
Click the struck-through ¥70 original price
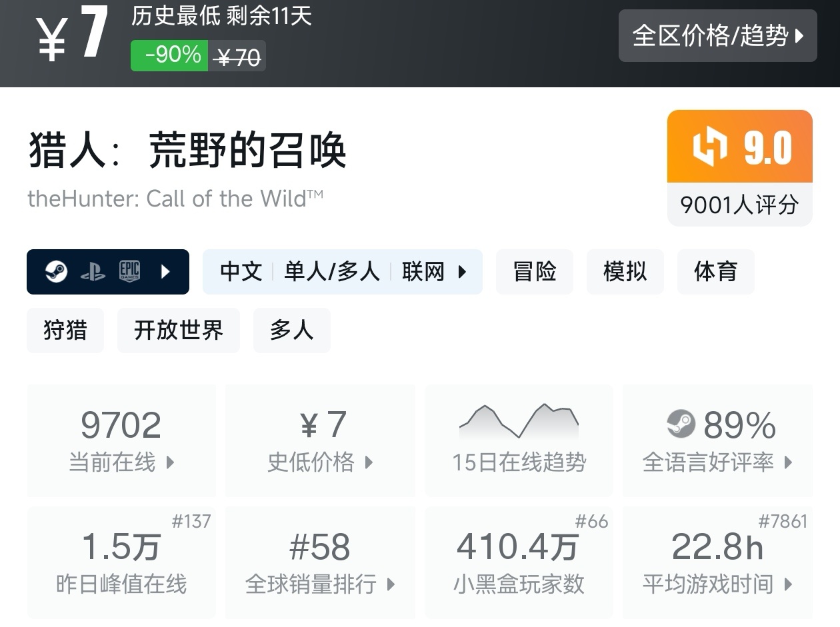tap(237, 58)
